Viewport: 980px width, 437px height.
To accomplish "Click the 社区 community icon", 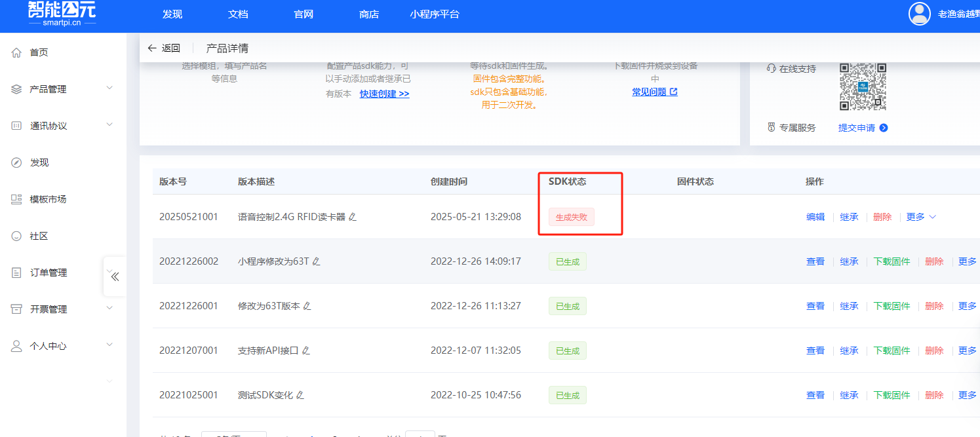I will (x=16, y=235).
